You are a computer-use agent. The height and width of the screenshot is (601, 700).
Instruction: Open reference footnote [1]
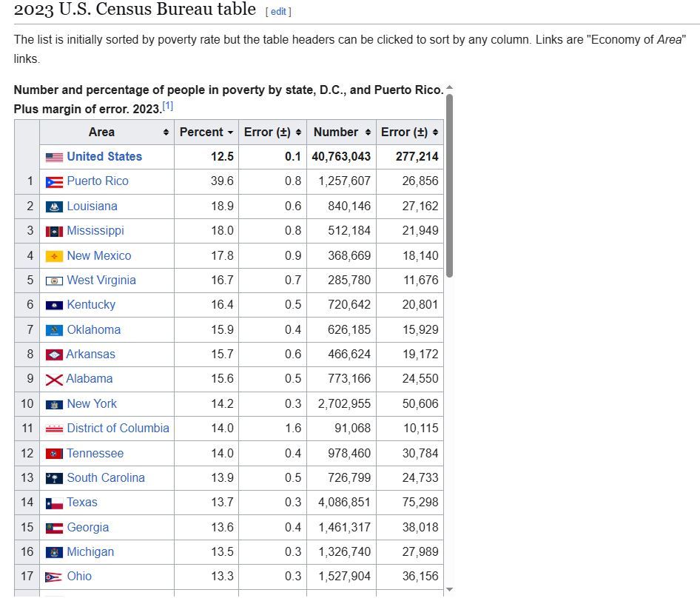tap(167, 106)
